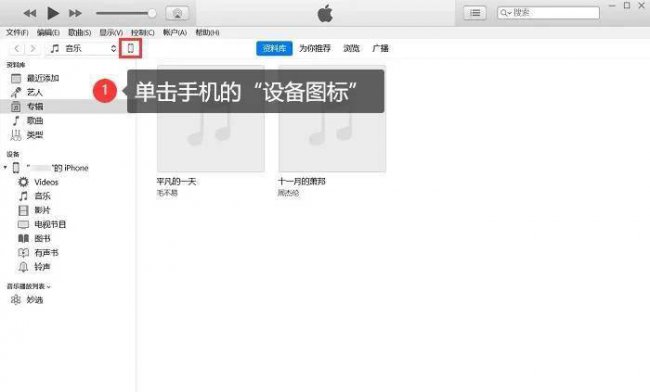Open the 平凡的一天 album cover

coord(211,119)
